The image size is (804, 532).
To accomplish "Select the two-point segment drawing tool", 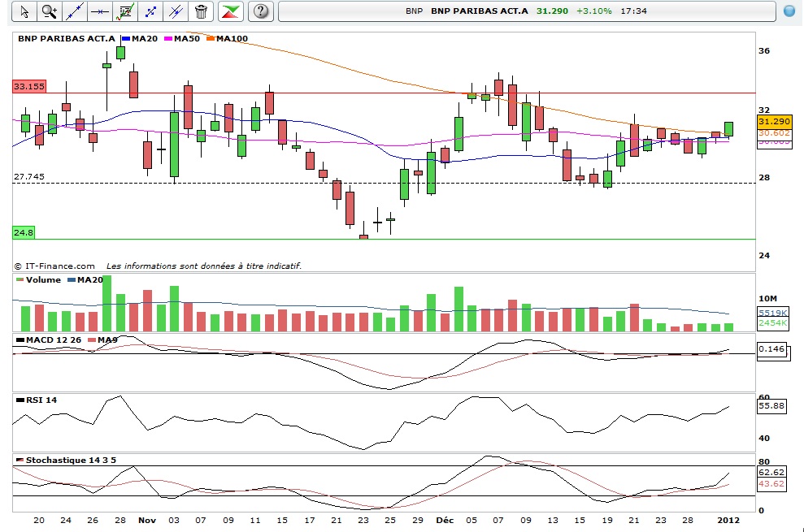I will tap(150, 11).
